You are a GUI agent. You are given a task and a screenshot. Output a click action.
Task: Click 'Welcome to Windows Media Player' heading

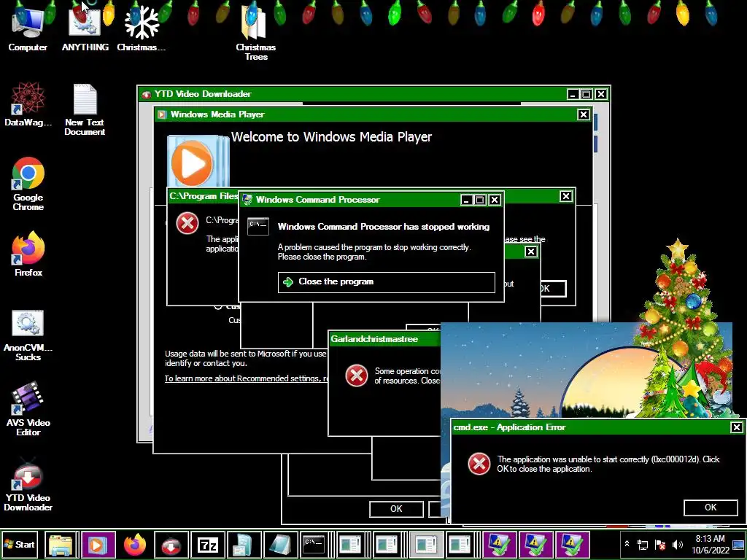click(332, 137)
